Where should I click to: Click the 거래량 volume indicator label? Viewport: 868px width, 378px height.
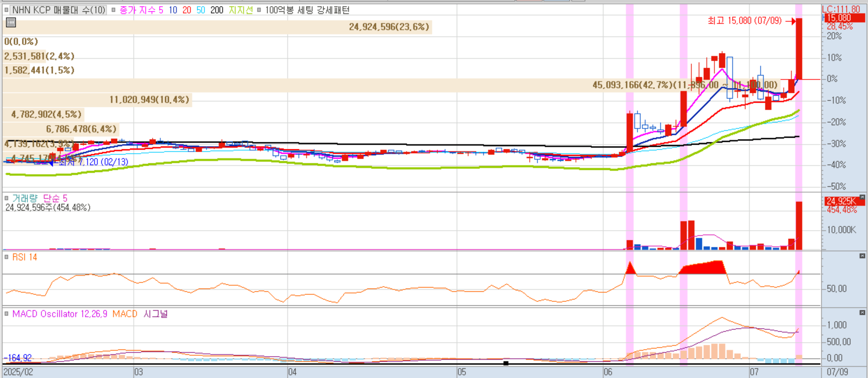coord(25,198)
